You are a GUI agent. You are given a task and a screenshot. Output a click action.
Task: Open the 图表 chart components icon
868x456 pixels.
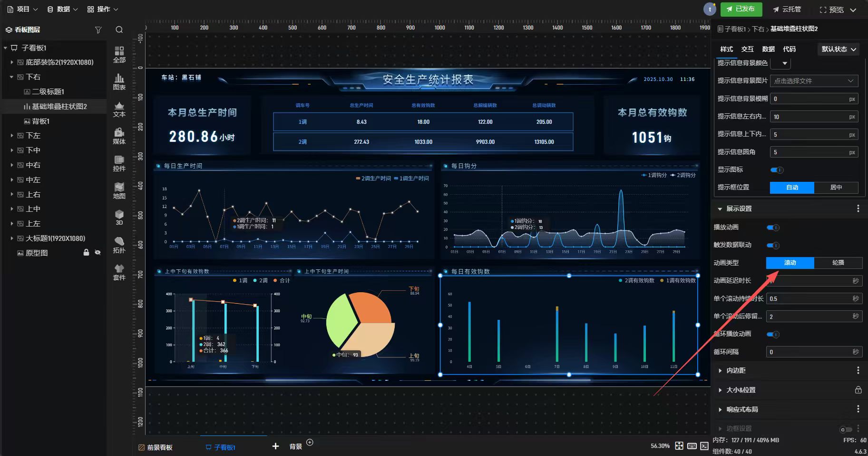(119, 81)
